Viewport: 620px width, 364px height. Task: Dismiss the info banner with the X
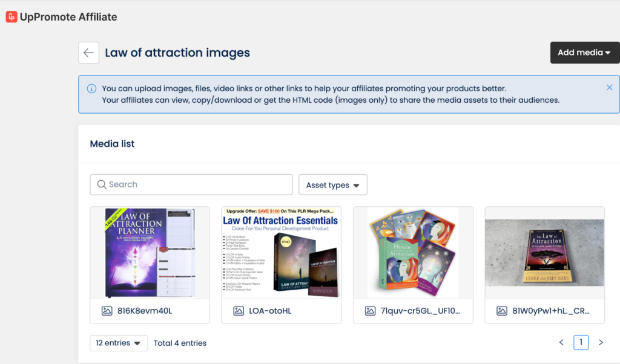609,88
